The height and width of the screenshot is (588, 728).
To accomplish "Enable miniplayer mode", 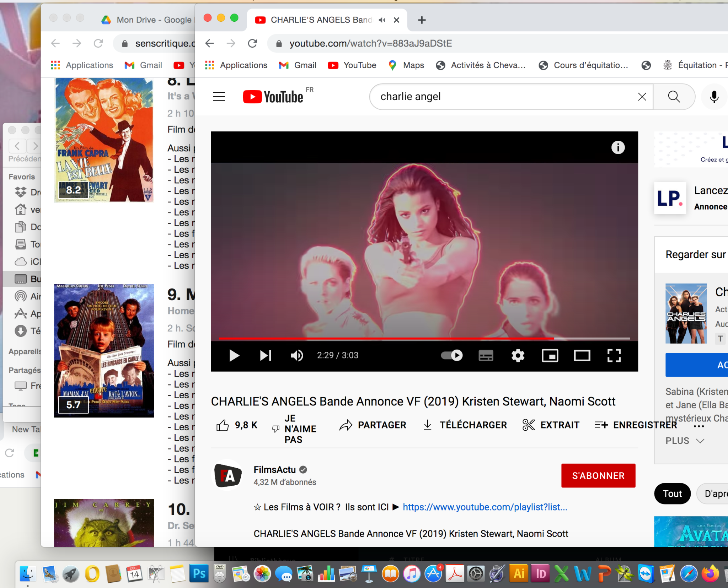I will pos(550,355).
